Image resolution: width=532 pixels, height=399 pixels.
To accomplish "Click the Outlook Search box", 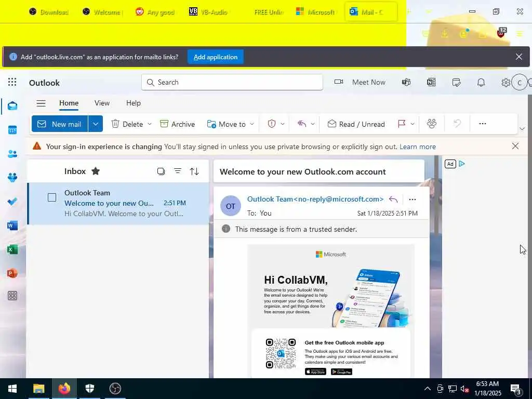I will 232,82.
